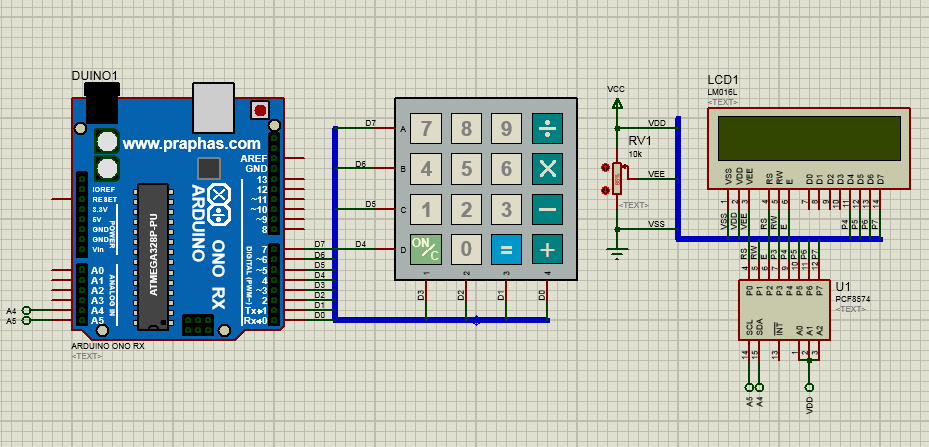The width and height of the screenshot is (929, 447).
Task: Click the U1 reference label
Action: point(842,287)
